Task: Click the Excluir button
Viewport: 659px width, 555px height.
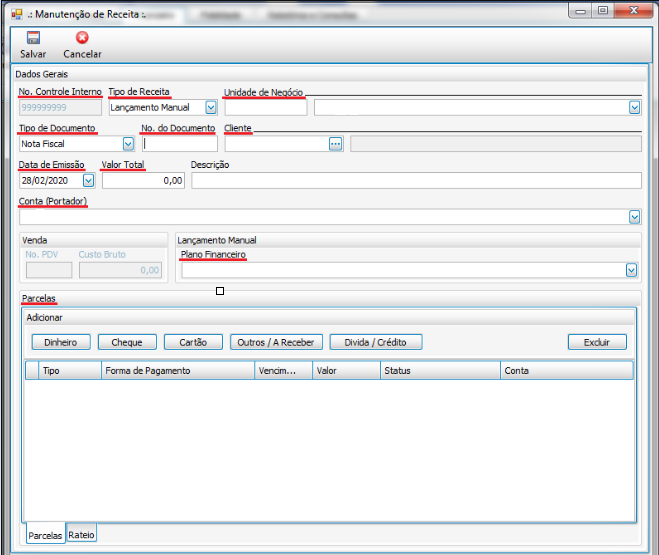Action: point(597,342)
